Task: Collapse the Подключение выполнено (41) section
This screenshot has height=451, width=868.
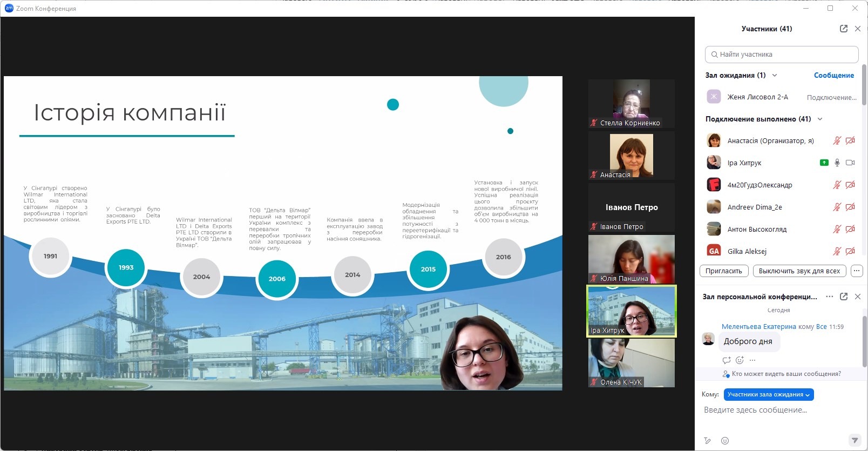Action: pos(820,119)
